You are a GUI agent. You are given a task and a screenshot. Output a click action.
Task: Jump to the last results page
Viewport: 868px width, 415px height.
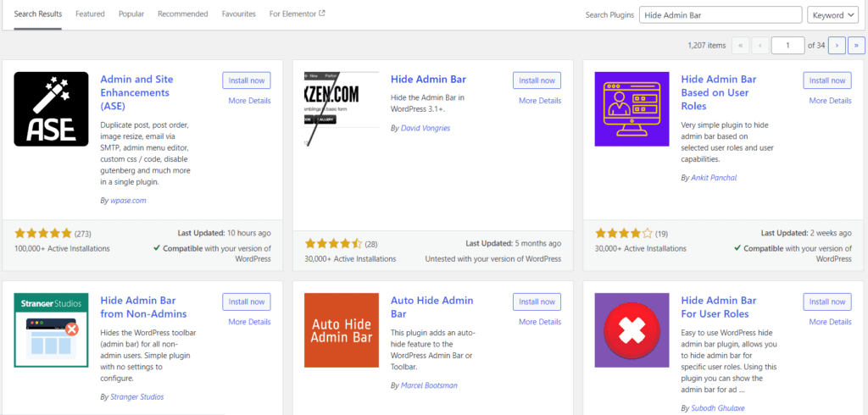point(856,46)
